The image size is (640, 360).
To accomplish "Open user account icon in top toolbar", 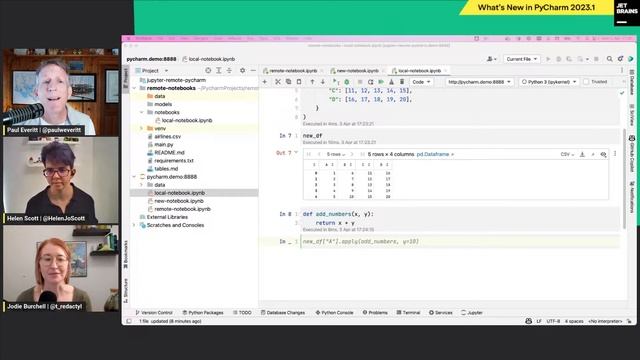I will tap(491, 59).
